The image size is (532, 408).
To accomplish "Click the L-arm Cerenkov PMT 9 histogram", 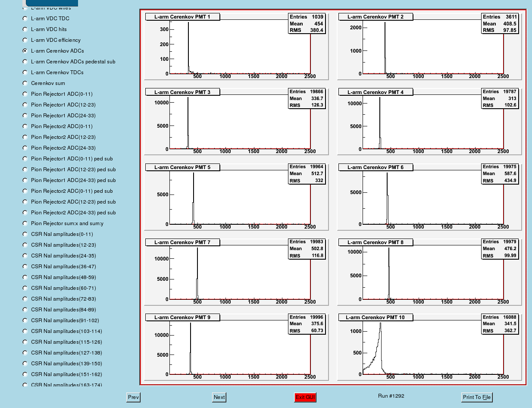I will click(236, 347).
